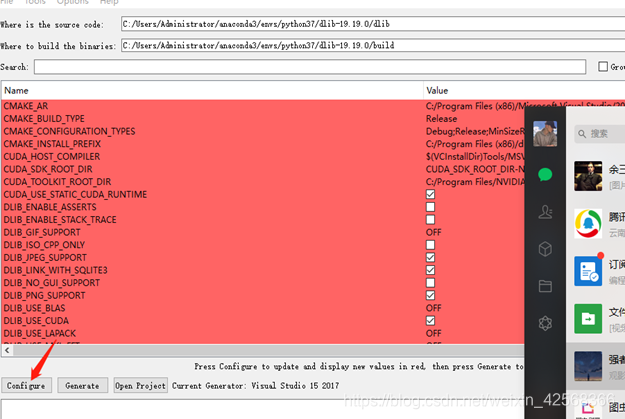
Task: Click the Release value of CMAKE_BUILD_TYPE
Action: (x=441, y=119)
